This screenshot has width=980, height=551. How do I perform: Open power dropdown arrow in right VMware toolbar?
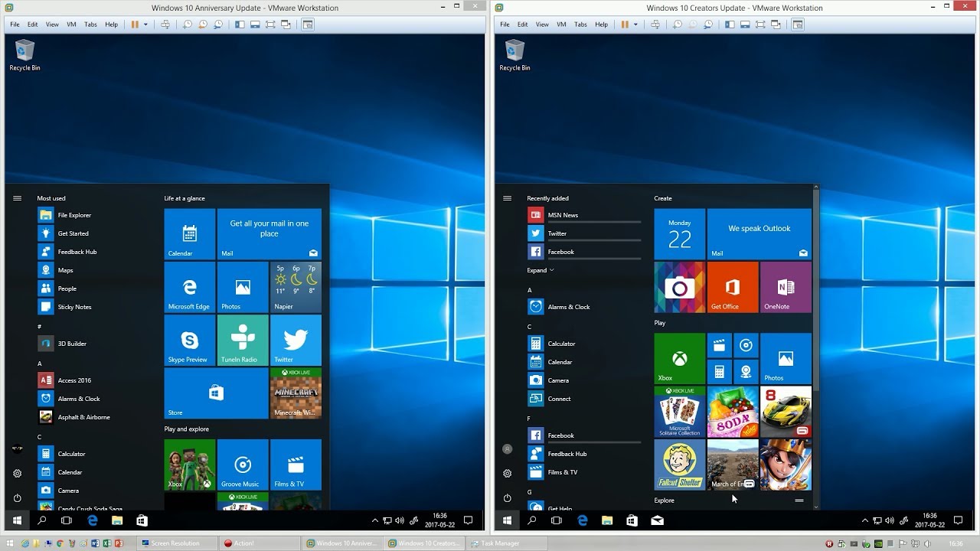tap(635, 24)
